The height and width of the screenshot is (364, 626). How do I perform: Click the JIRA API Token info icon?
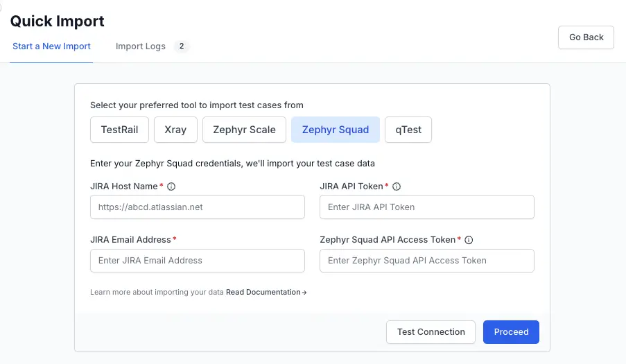pyautogui.click(x=397, y=187)
